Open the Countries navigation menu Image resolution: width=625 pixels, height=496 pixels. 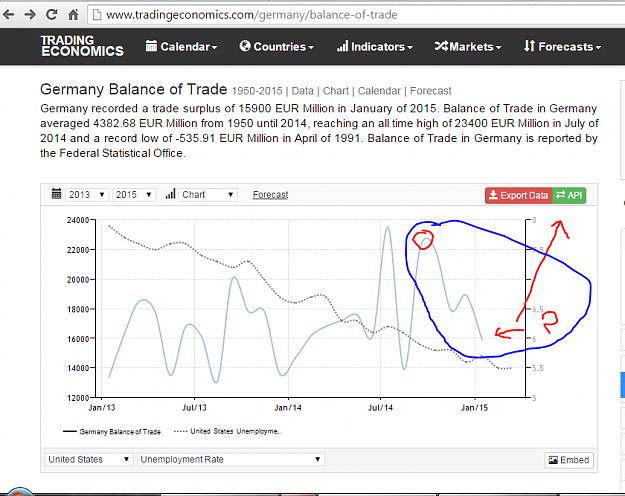[x=277, y=47]
